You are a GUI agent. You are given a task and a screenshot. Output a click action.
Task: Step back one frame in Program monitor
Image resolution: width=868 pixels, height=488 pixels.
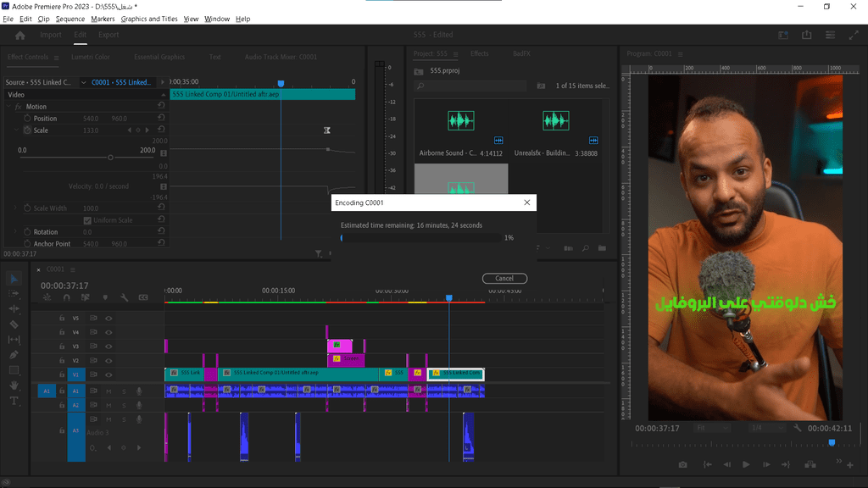click(x=726, y=465)
